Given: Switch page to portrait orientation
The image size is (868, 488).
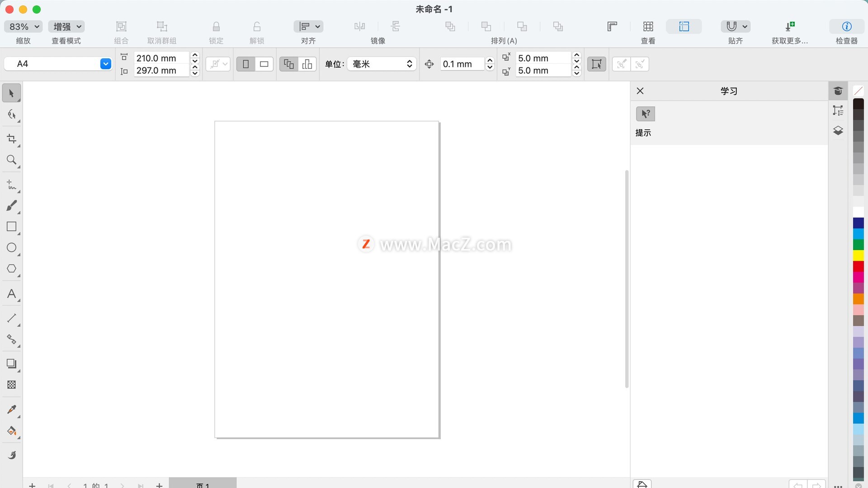Looking at the screenshot, I should click(245, 64).
